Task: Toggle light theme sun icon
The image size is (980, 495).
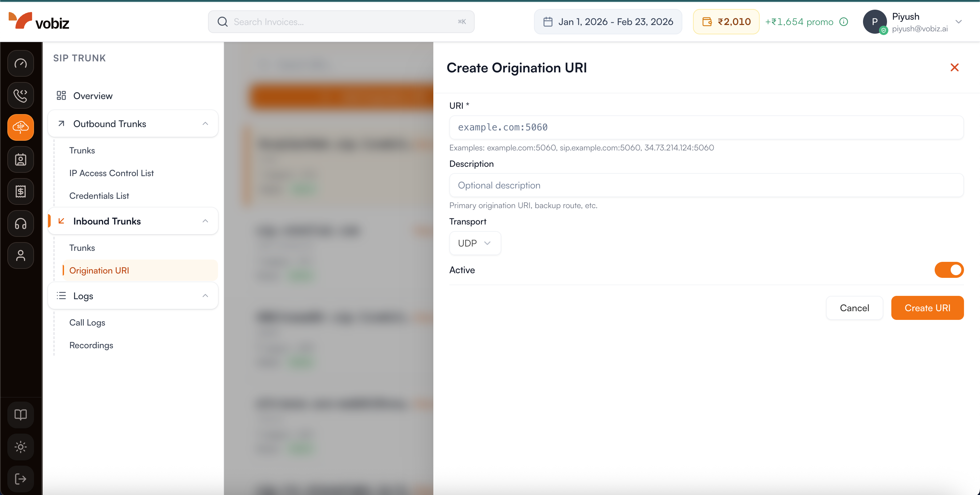Action: tap(21, 446)
